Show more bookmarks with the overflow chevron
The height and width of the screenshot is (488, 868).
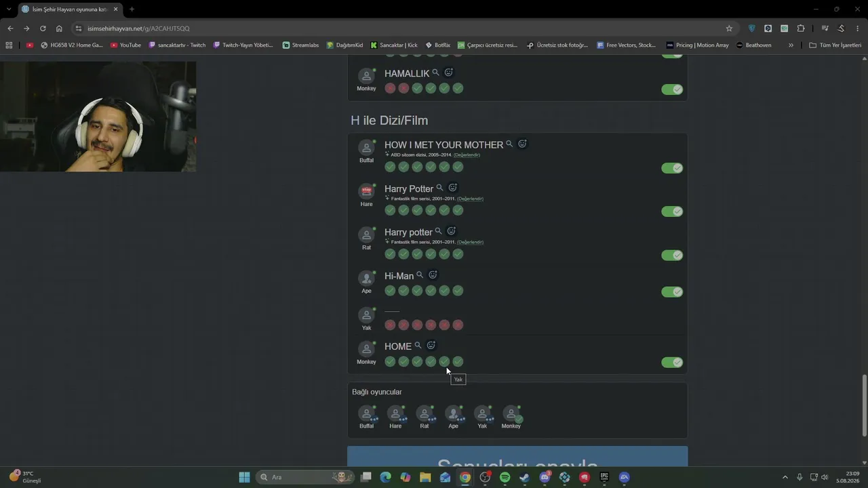coord(791,45)
